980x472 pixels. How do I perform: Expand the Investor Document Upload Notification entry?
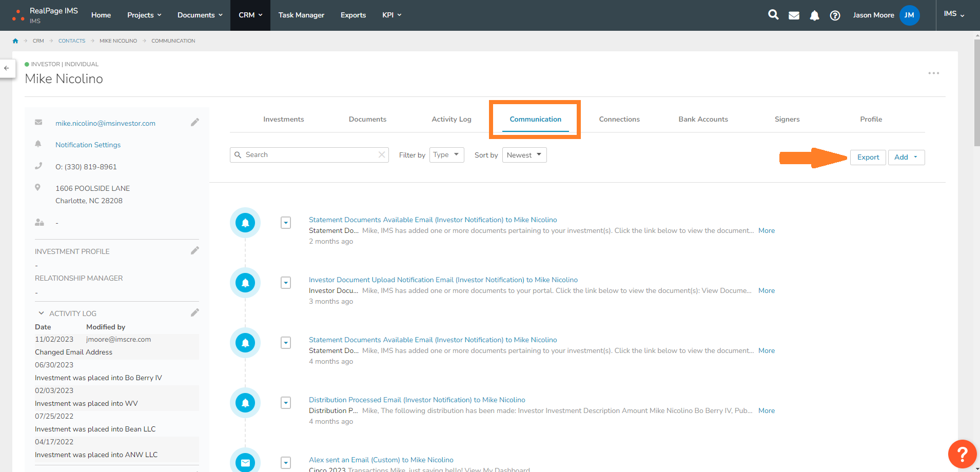pyautogui.click(x=286, y=283)
